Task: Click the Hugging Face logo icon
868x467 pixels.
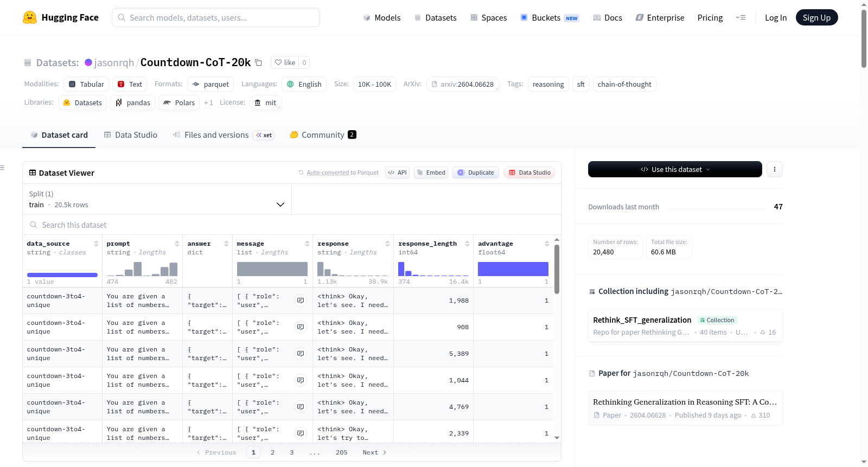Action: [x=30, y=17]
